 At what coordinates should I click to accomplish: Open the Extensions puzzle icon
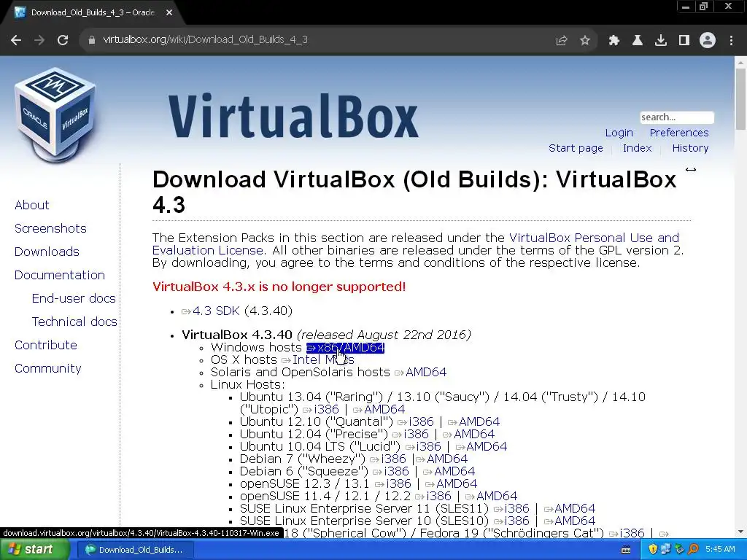pyautogui.click(x=614, y=41)
